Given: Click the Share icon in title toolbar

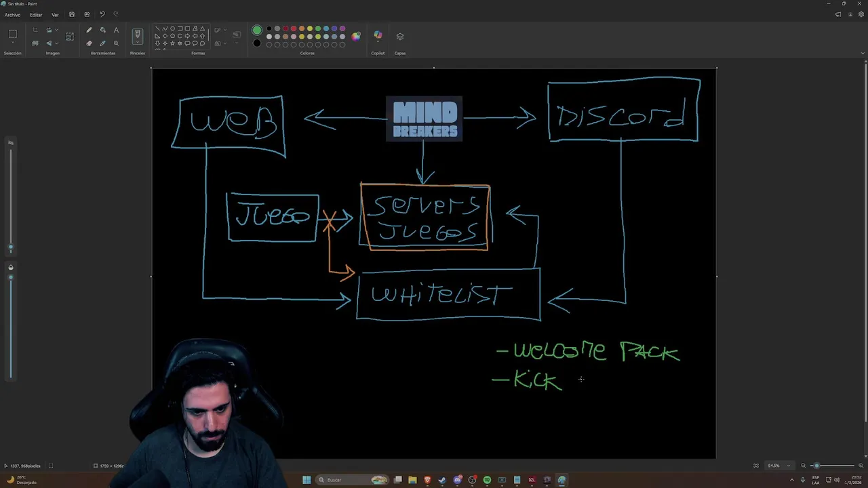Looking at the screenshot, I should tap(87, 14).
